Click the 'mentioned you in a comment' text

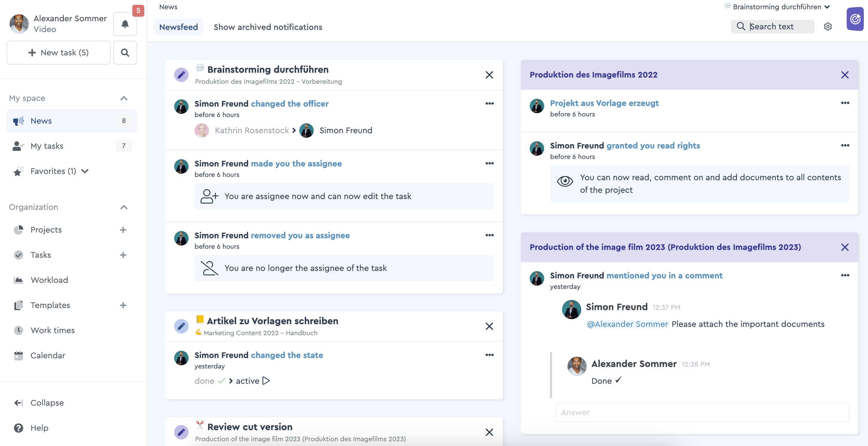point(664,276)
